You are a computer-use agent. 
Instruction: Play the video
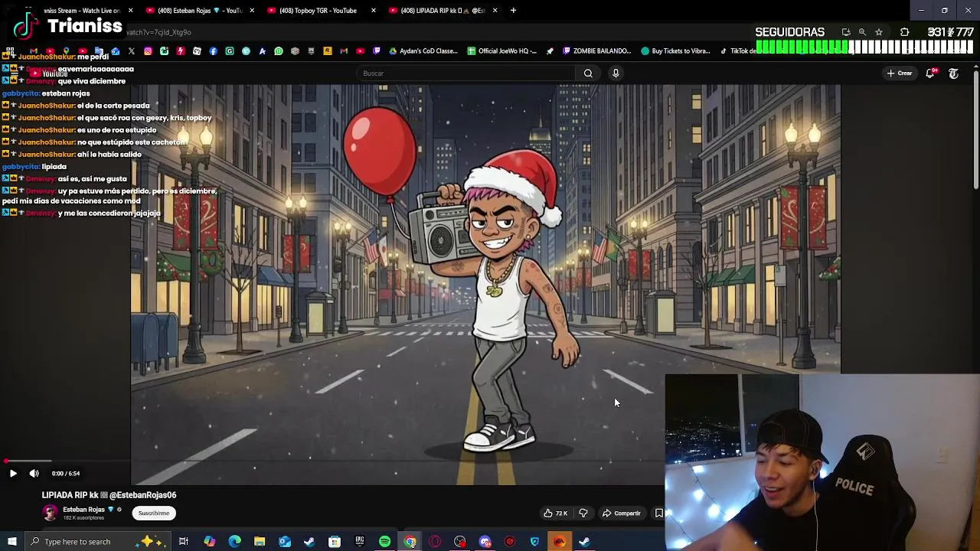click(13, 474)
